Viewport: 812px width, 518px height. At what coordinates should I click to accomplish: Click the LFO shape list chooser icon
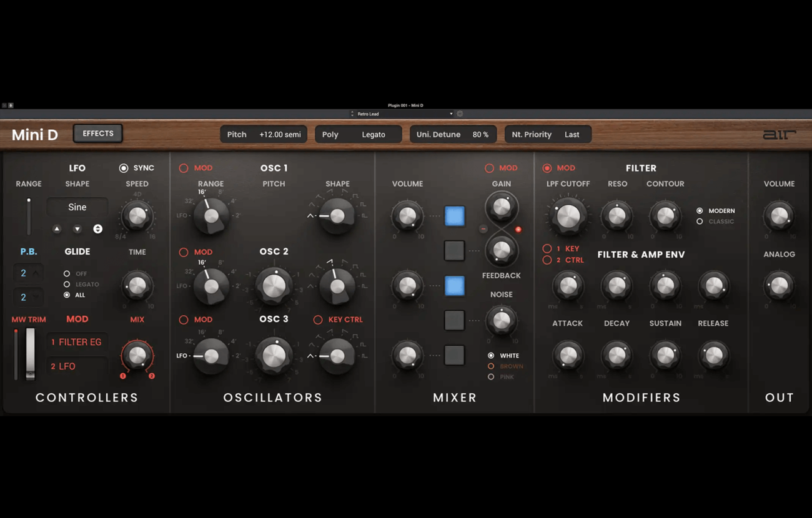[x=98, y=229]
